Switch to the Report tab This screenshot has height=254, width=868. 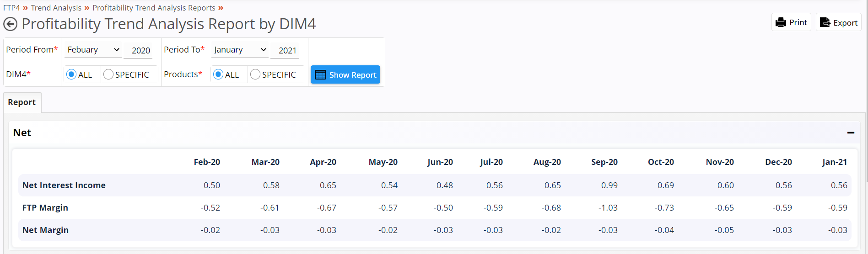tap(22, 102)
